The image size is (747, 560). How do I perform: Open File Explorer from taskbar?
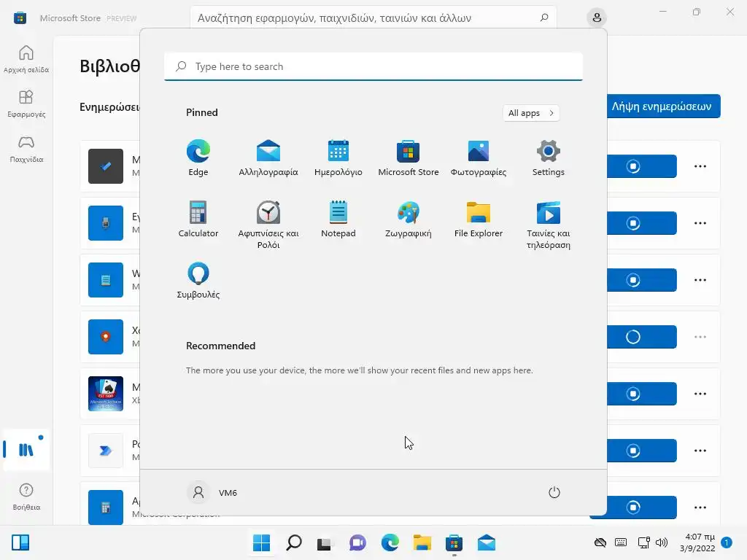(x=422, y=542)
